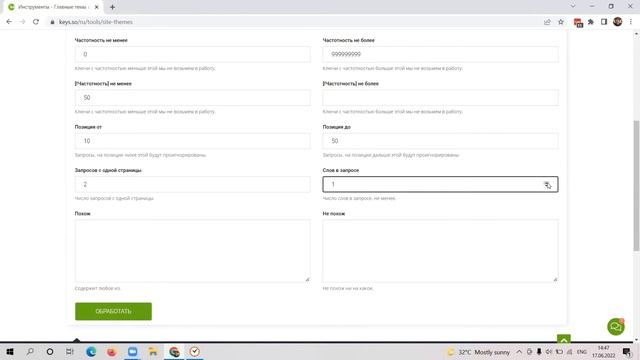Open the tab search chevron in title bar

point(573,6)
